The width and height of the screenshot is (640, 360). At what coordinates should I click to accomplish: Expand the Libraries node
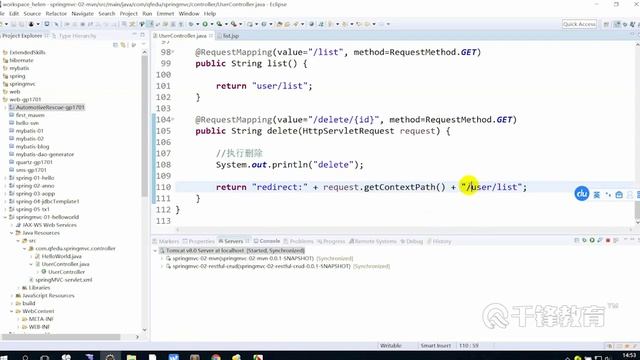pyautogui.click(x=18, y=288)
